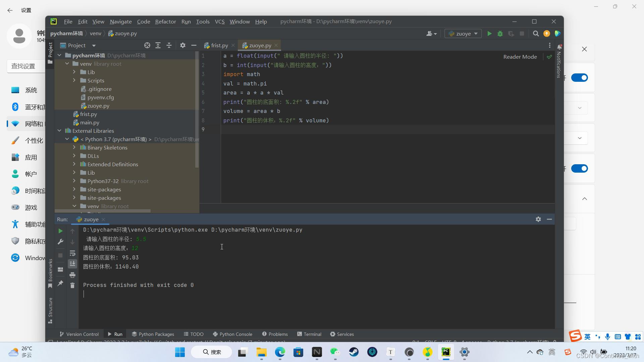Open the Refactor menu
Image resolution: width=644 pixels, height=362 pixels.
(x=165, y=21)
